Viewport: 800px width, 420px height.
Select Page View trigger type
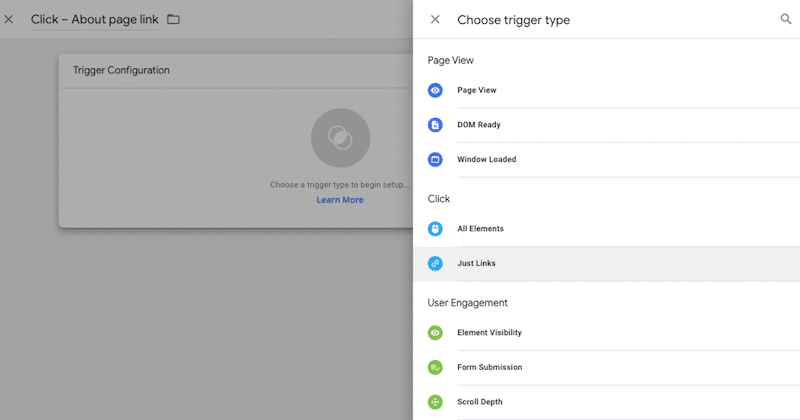point(477,90)
